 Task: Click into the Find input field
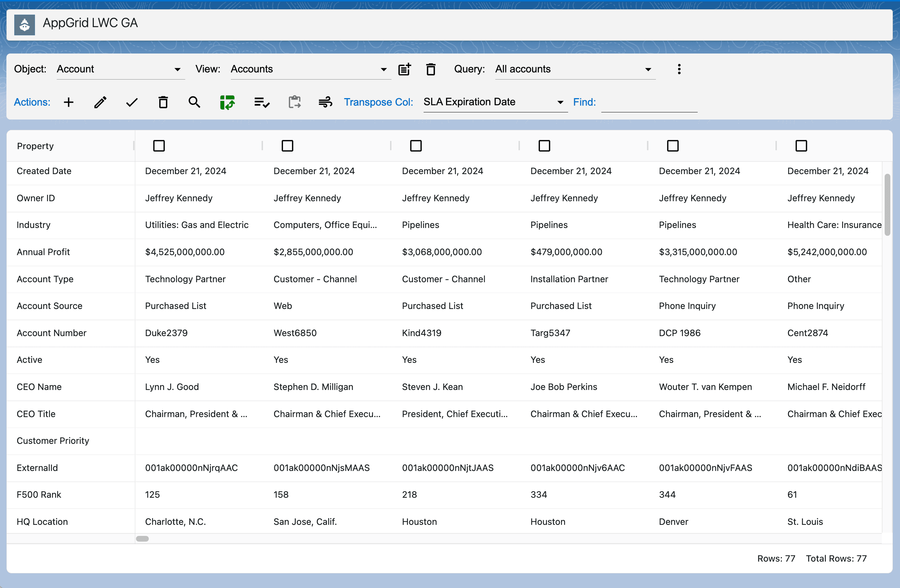tap(649, 103)
